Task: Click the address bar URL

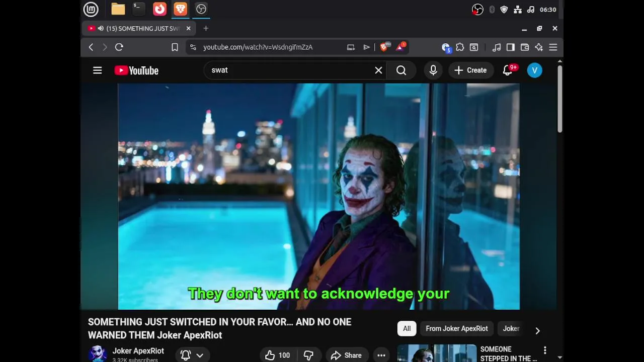Action: click(x=258, y=47)
